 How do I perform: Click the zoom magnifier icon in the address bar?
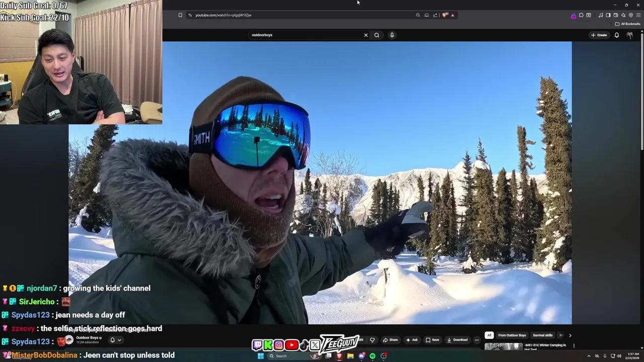click(x=418, y=15)
